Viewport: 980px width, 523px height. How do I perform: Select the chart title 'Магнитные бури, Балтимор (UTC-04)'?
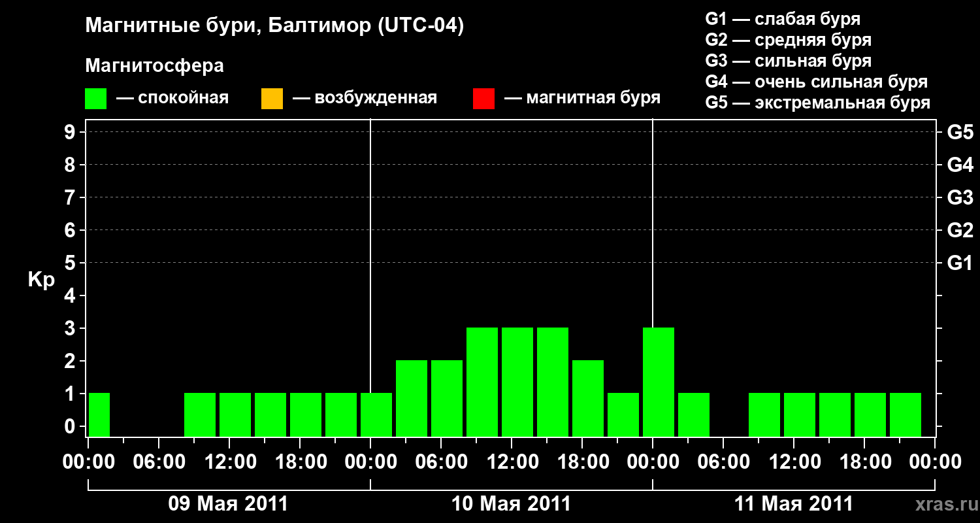[274, 27]
